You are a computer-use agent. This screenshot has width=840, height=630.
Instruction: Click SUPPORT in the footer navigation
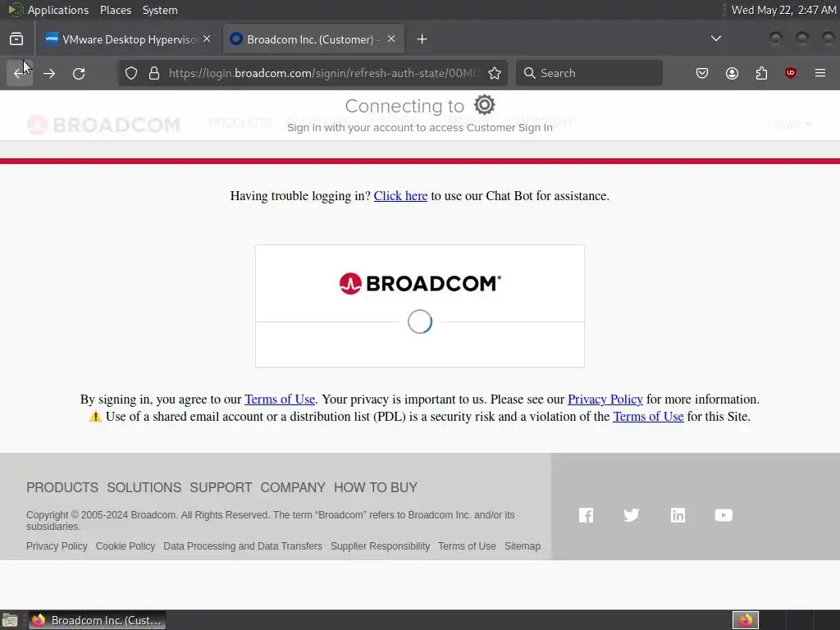pyautogui.click(x=221, y=487)
